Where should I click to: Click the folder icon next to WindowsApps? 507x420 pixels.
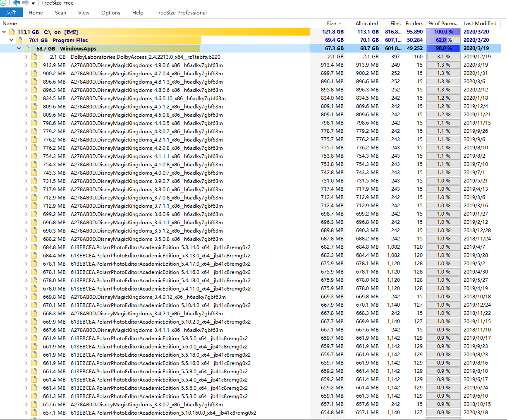click(x=26, y=48)
